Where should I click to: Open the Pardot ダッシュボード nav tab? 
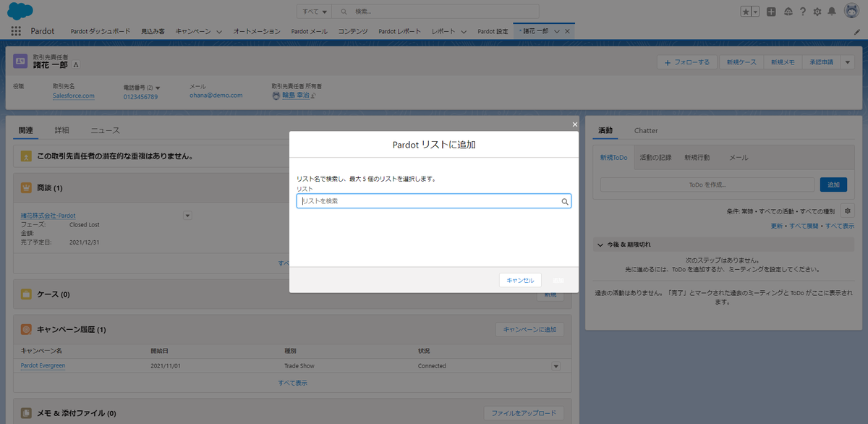click(101, 31)
